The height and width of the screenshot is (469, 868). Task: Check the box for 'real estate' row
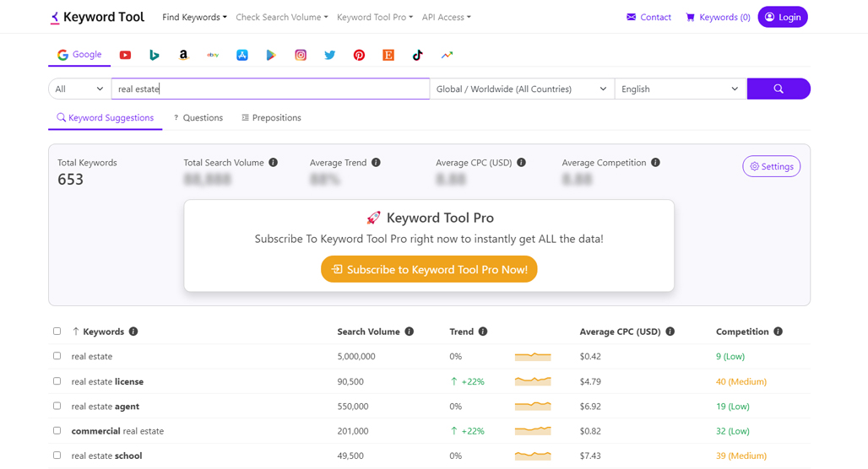point(57,356)
